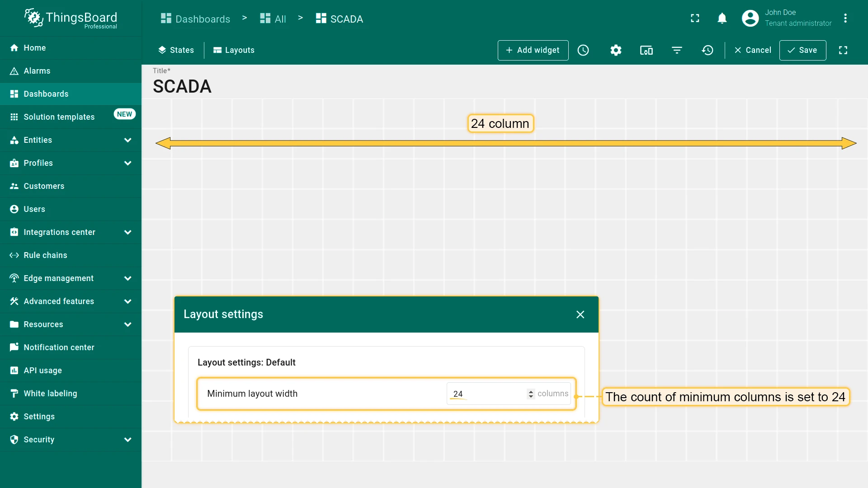Click the Integrations center icon
The image size is (868, 488).
point(14,232)
